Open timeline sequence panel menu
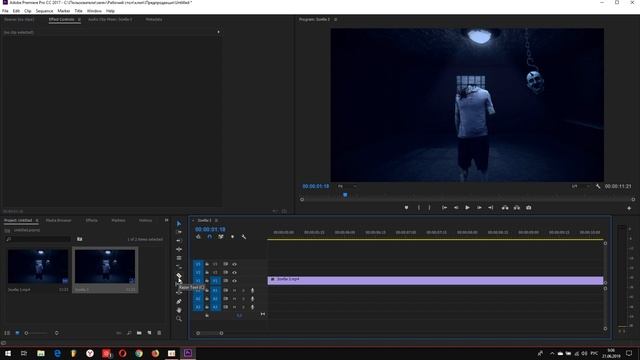This screenshot has height=360, width=640. click(x=216, y=220)
